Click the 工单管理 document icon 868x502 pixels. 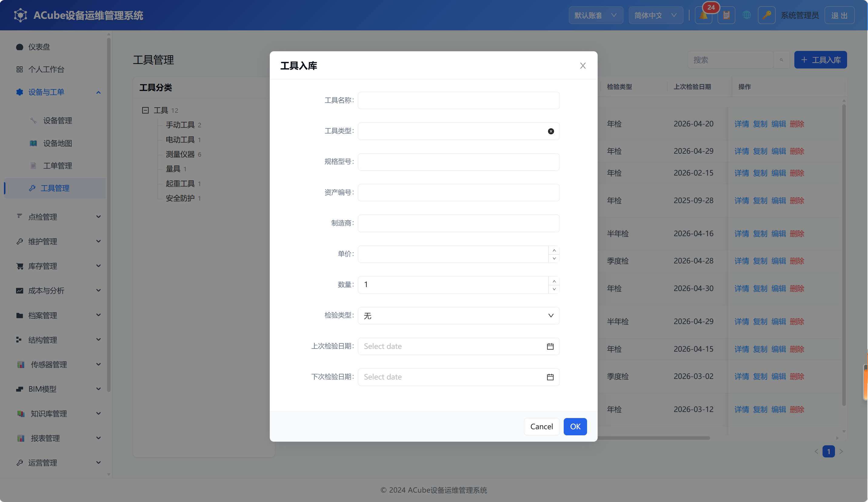click(33, 166)
